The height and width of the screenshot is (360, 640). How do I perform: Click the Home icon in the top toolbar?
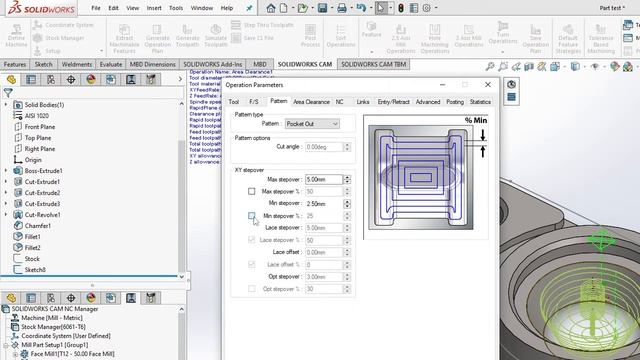(271, 8)
